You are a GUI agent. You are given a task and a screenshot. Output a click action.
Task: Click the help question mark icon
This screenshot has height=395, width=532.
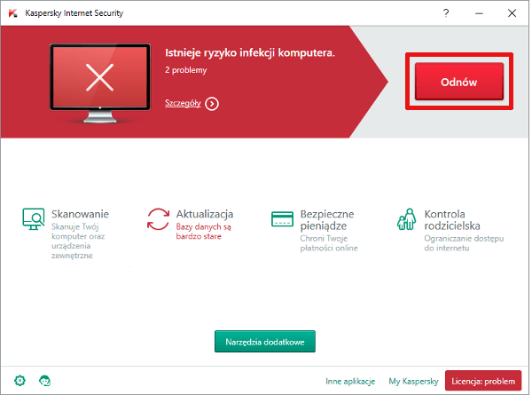[x=446, y=13]
